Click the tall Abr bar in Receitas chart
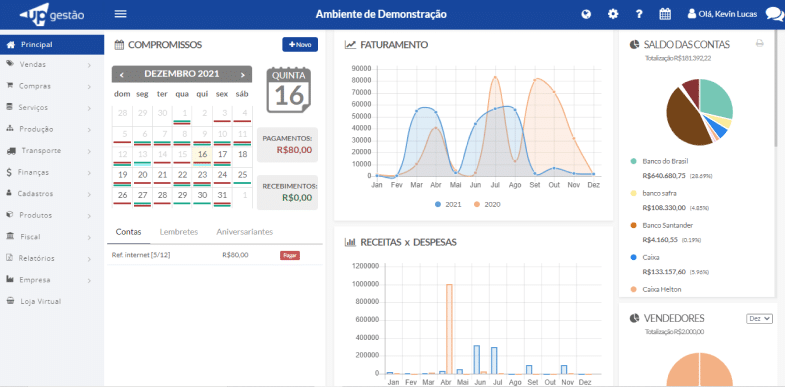This screenshot has height=387, width=785. (449, 329)
